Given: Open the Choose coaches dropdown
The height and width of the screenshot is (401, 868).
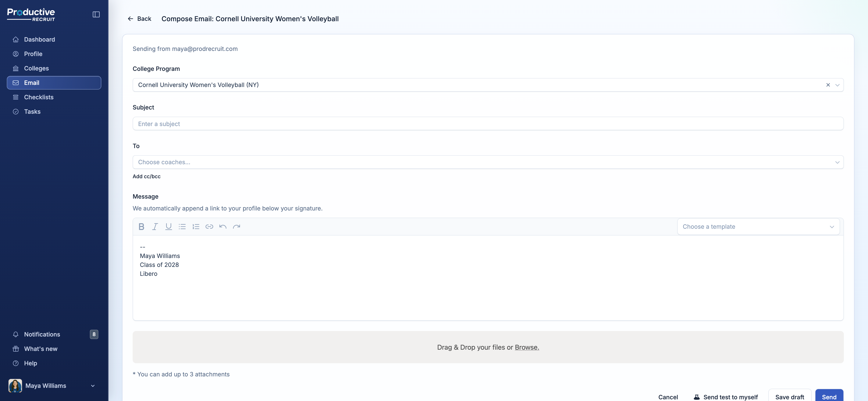Looking at the screenshot, I should click(488, 162).
